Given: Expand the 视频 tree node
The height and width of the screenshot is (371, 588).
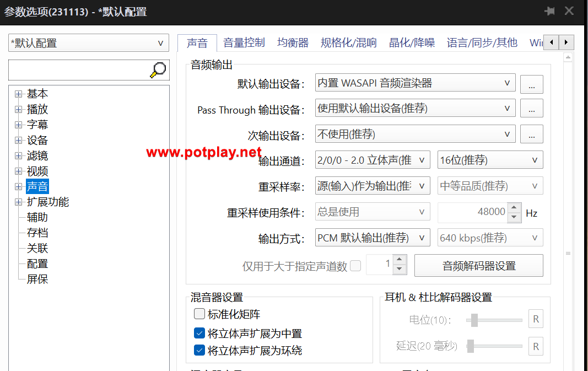Looking at the screenshot, I should [18, 171].
